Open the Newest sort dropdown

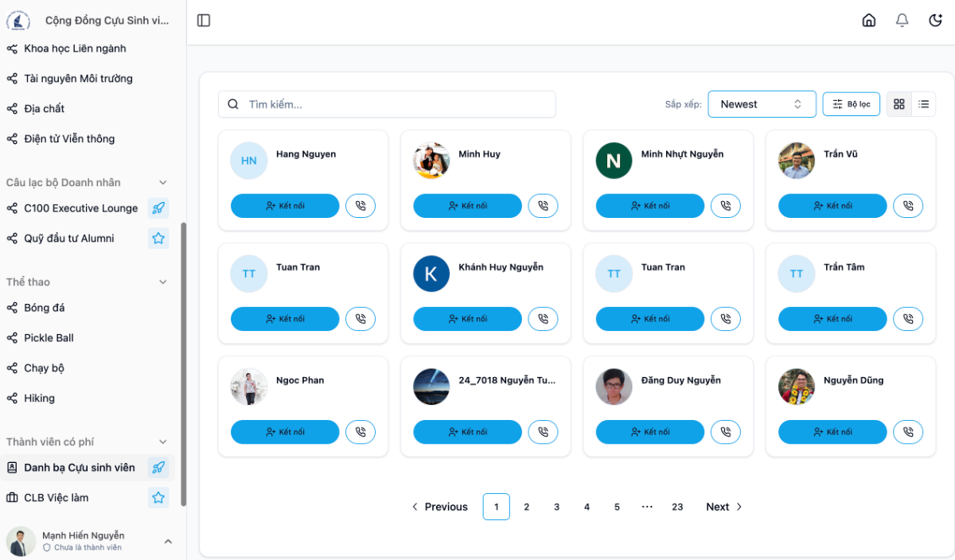[762, 104]
